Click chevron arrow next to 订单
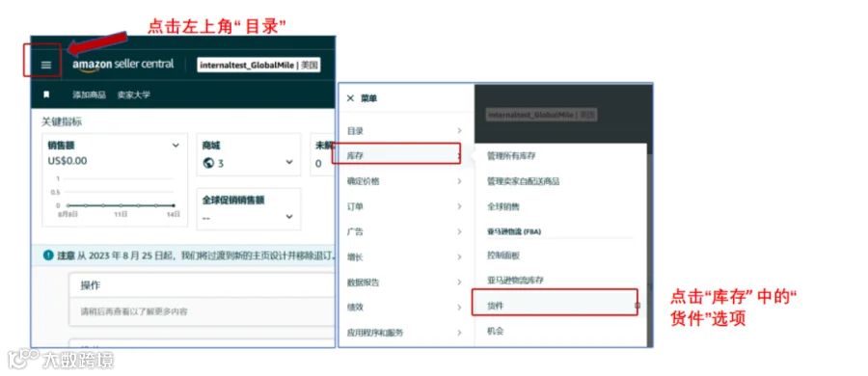 click(x=459, y=206)
